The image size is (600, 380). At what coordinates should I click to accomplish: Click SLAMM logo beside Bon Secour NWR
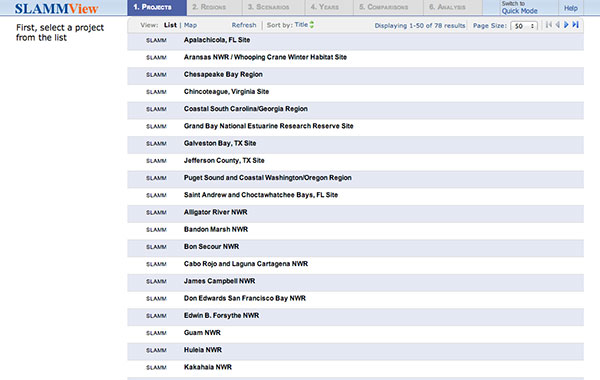156,247
